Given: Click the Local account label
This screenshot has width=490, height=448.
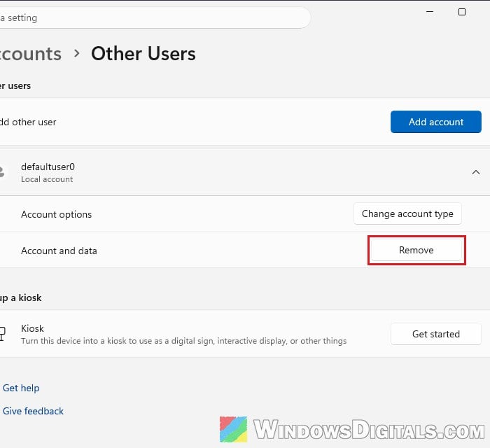Looking at the screenshot, I should click(47, 179).
